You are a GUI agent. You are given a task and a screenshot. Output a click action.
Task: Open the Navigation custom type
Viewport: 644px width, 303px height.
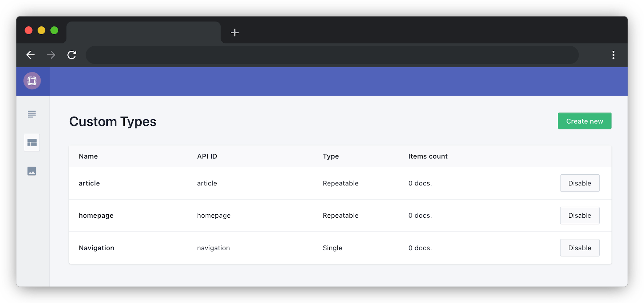pyautogui.click(x=96, y=248)
